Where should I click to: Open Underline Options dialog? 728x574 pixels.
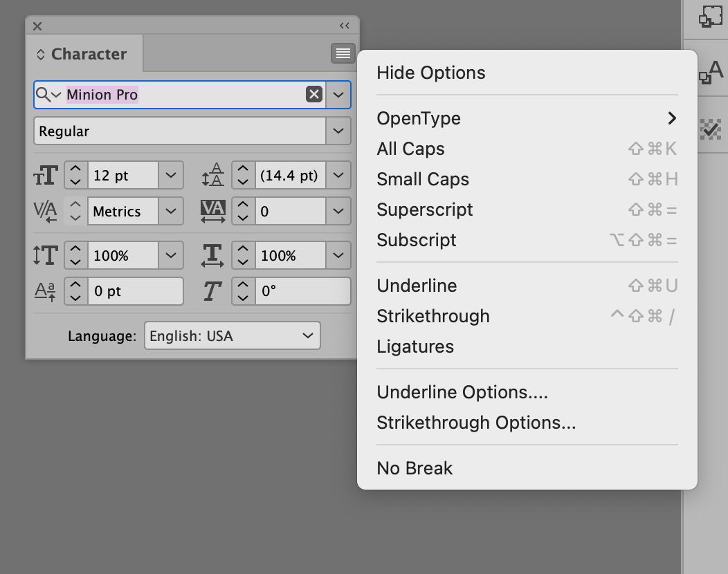[461, 391]
